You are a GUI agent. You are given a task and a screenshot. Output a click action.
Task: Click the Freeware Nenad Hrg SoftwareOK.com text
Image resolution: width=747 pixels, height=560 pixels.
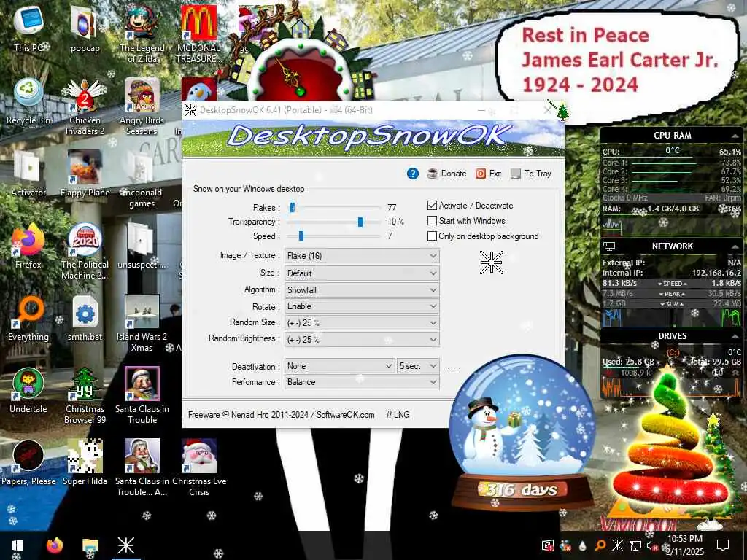[281, 415]
